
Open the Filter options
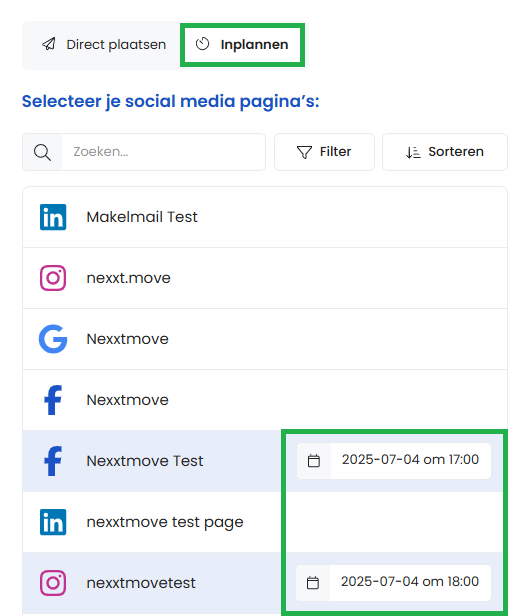(324, 152)
